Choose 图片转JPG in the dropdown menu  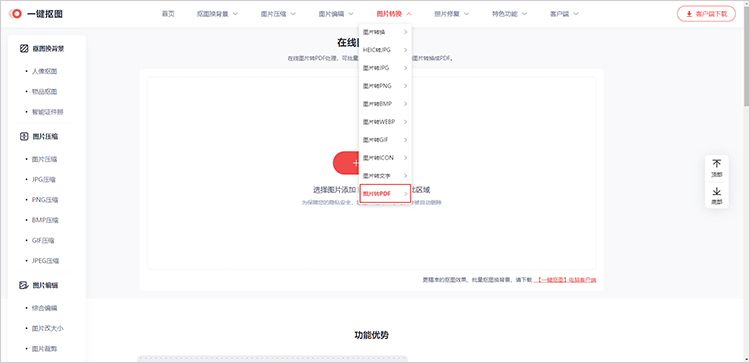click(385, 68)
